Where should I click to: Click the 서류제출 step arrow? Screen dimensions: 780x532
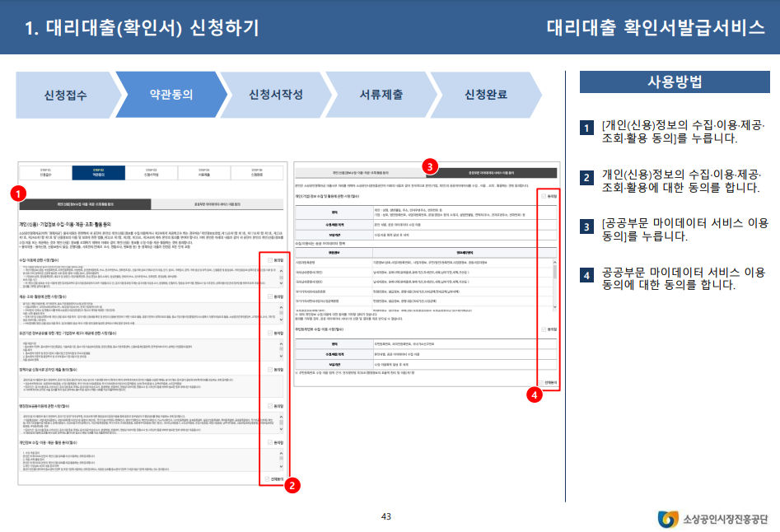(381, 95)
